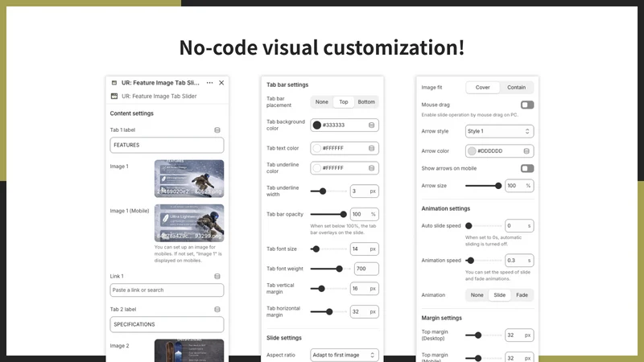Set Animation to Fade
This screenshot has height=362, width=644.
pos(522,295)
